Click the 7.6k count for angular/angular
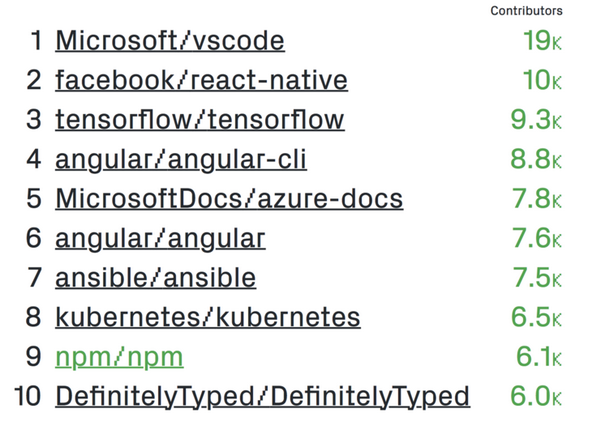Screen dimensions: 600x422 pyautogui.click(x=537, y=238)
